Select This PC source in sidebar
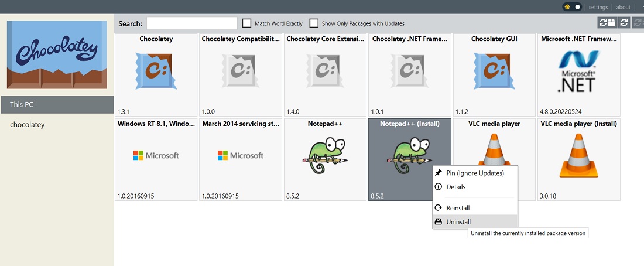 coord(57,104)
